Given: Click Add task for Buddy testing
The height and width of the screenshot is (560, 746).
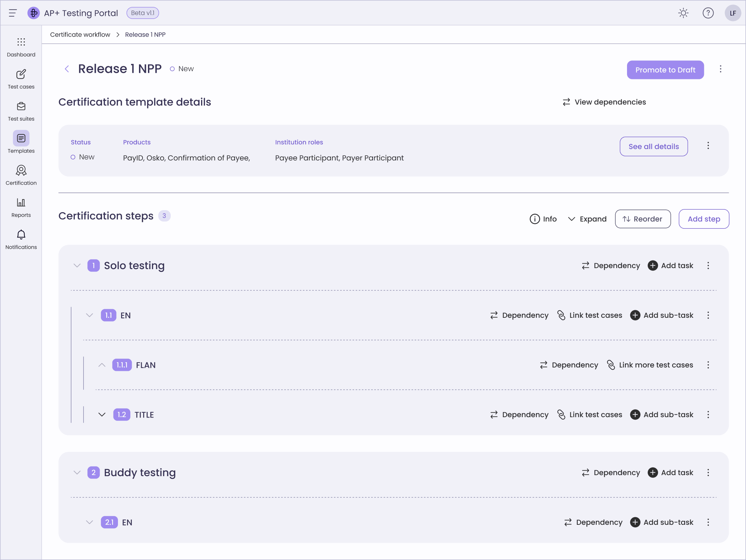Looking at the screenshot, I should coord(670,473).
